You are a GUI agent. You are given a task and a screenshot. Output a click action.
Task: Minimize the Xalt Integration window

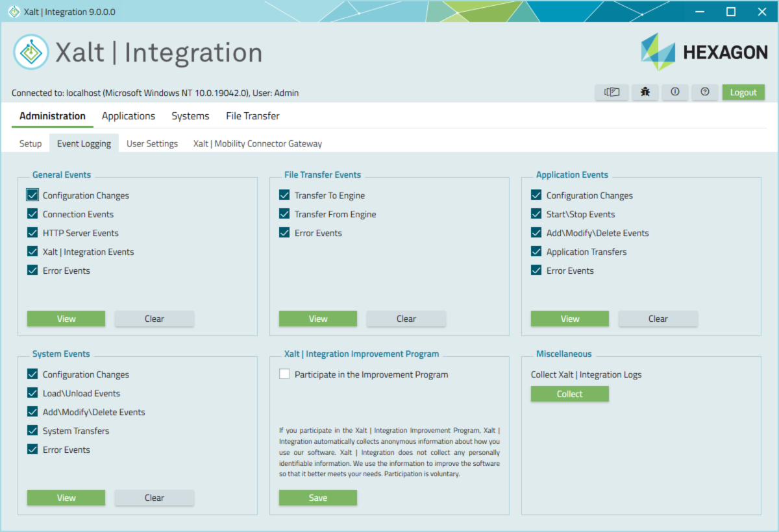700,12
